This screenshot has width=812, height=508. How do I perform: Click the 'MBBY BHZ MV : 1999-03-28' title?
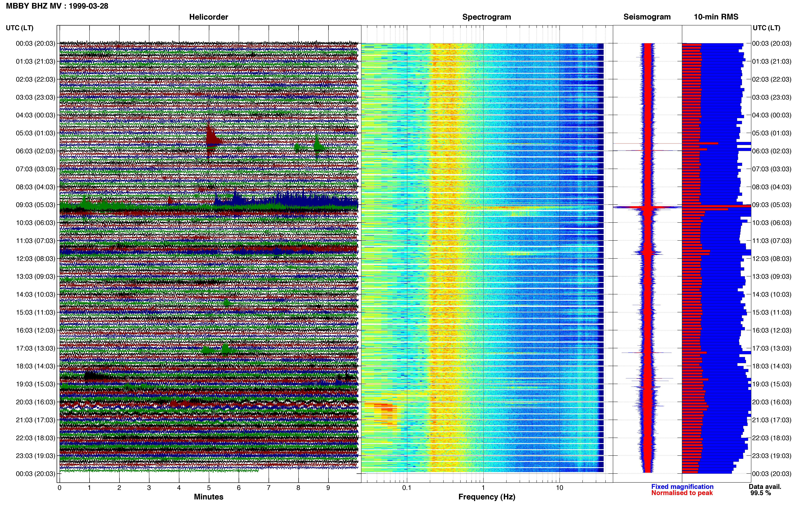(x=57, y=6)
